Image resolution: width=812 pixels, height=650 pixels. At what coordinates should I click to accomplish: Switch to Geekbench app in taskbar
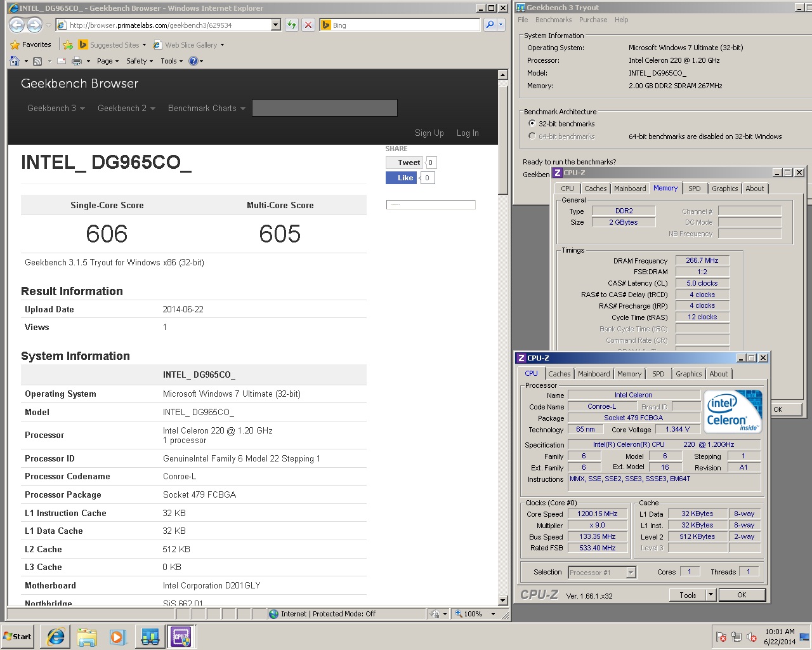tap(150, 636)
